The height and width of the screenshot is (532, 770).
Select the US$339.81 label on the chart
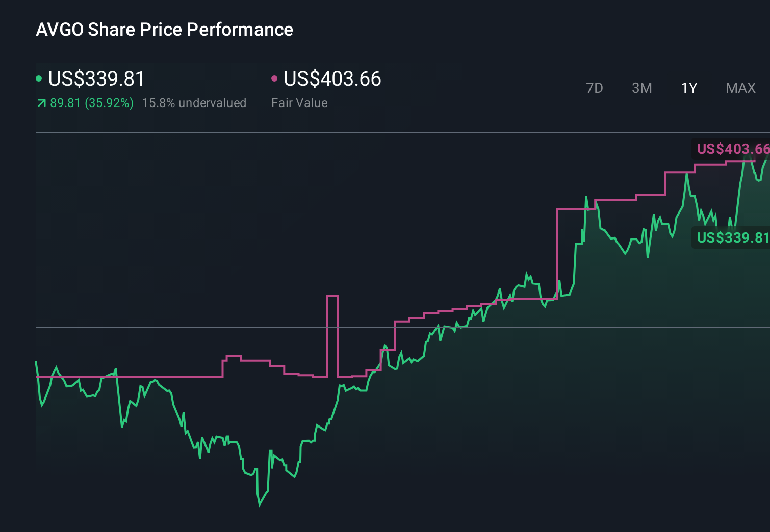733,237
